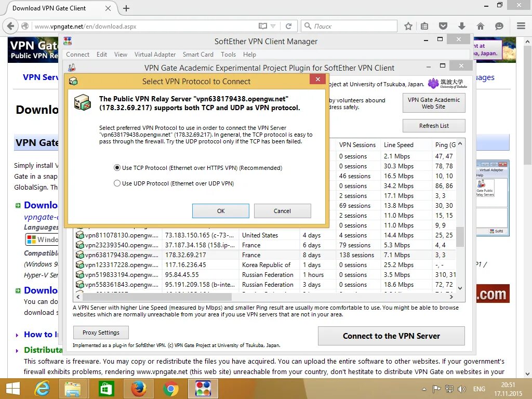Image resolution: width=532 pixels, height=399 pixels.
Task: Open the Virtual Adapter menu
Action: (x=155, y=54)
